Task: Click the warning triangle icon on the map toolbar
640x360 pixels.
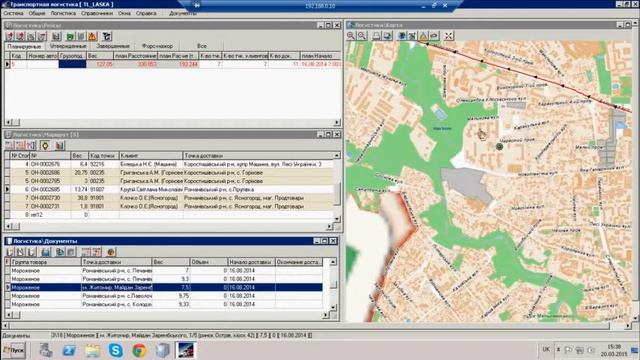Action: coord(423,36)
